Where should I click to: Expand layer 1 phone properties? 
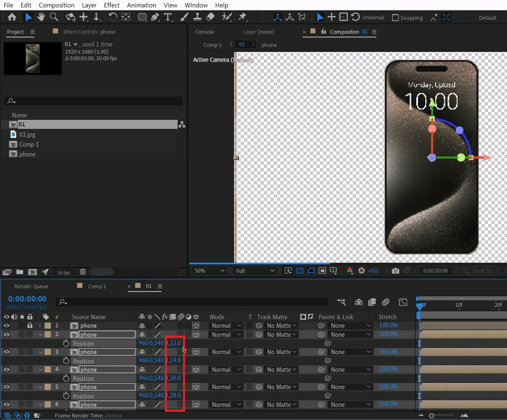40,326
